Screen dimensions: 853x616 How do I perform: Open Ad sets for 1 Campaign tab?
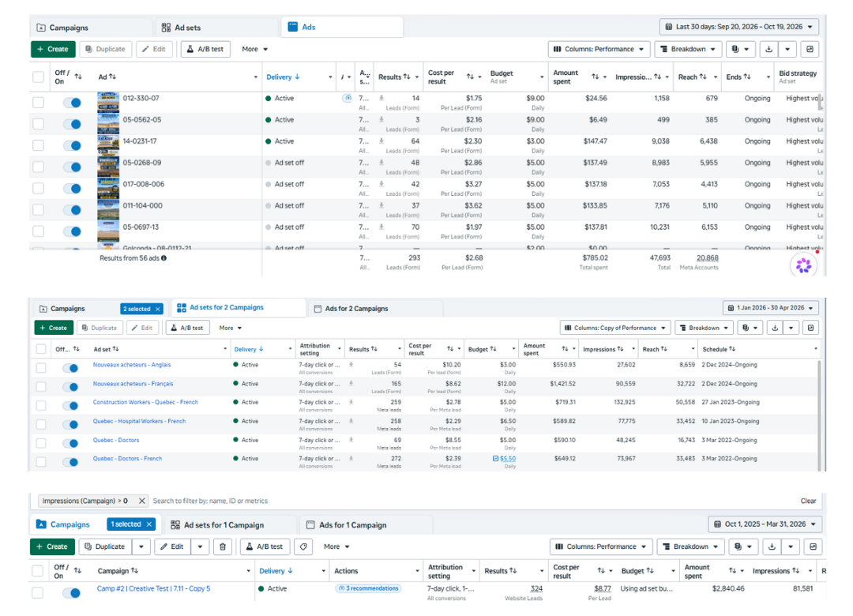click(231, 525)
